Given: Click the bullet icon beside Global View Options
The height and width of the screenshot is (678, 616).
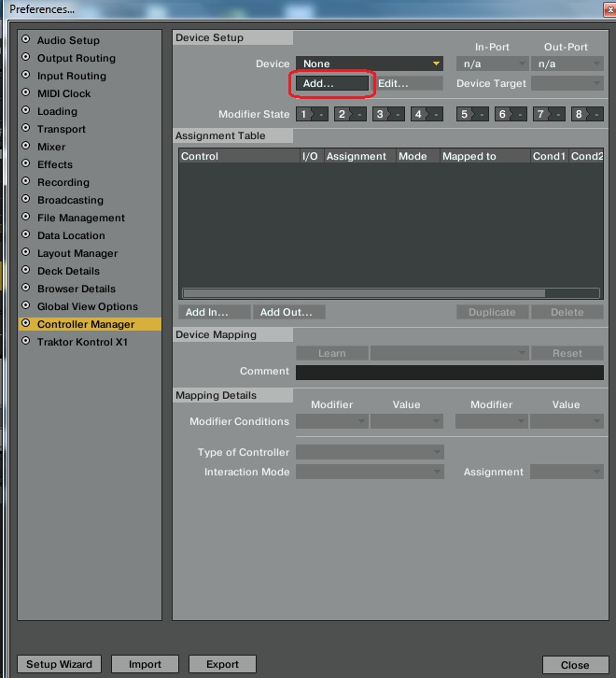Looking at the screenshot, I should (26, 305).
